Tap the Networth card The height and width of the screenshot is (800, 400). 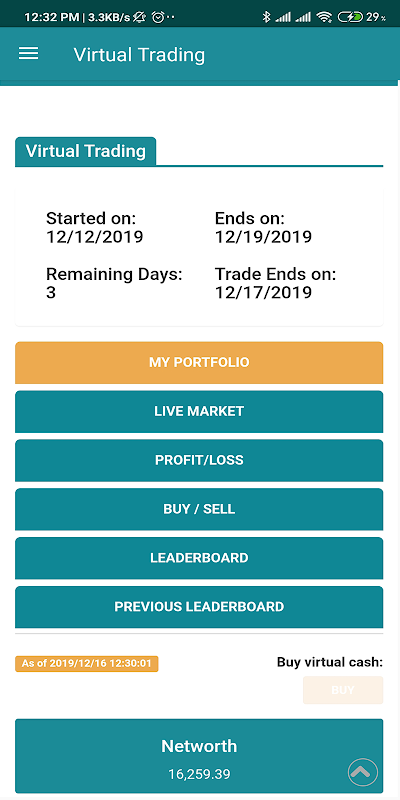pyautogui.click(x=199, y=756)
